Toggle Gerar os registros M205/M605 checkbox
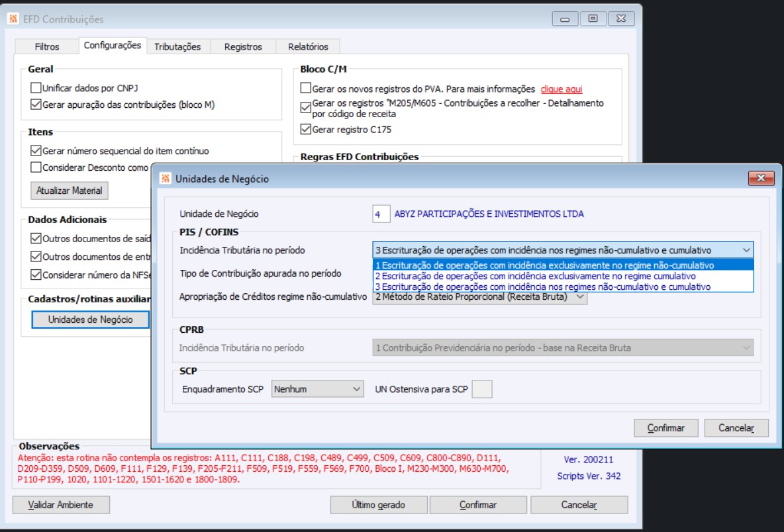This screenshot has width=784, height=532. pyautogui.click(x=306, y=108)
